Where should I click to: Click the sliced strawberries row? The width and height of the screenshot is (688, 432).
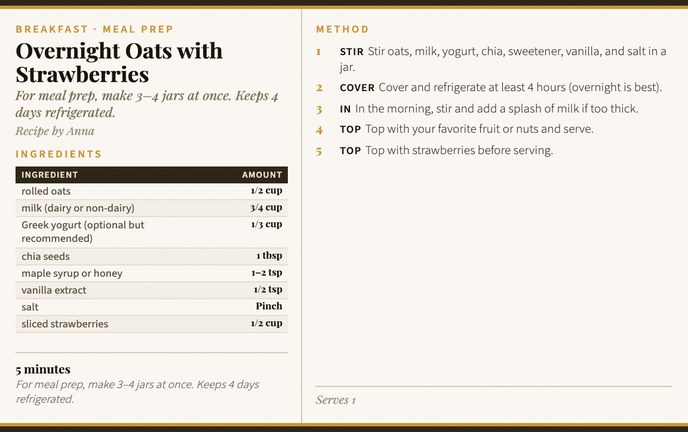click(x=151, y=324)
